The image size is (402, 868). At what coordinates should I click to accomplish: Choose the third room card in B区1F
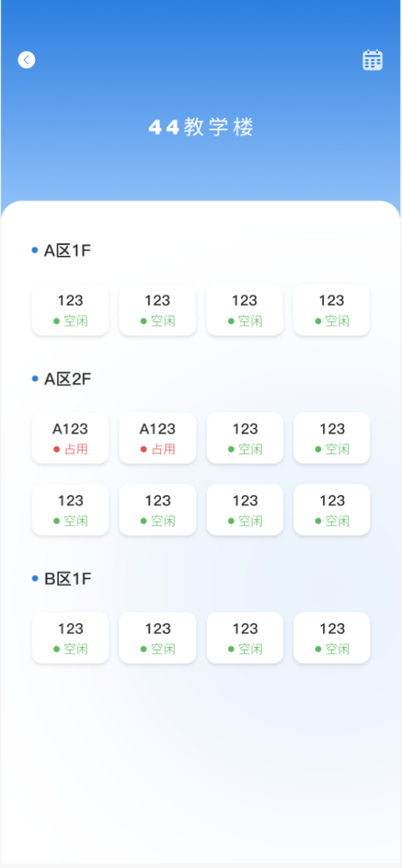click(245, 638)
